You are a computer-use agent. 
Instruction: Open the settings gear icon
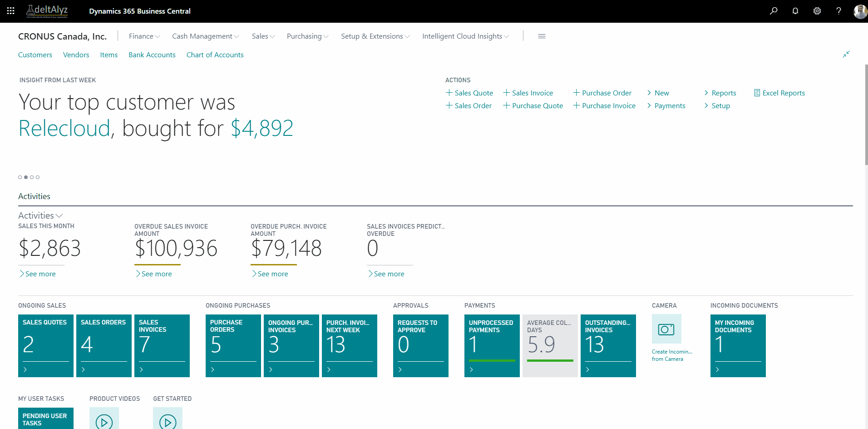point(817,11)
